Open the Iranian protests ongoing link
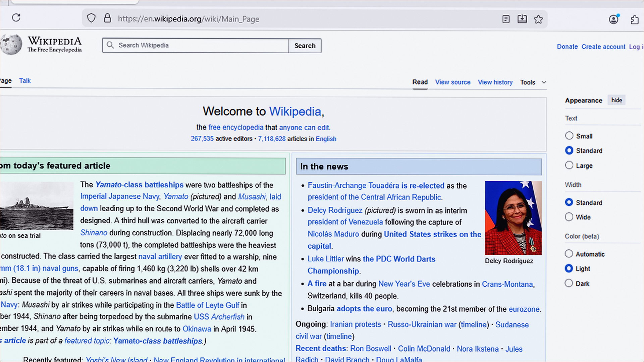The height and width of the screenshot is (362, 644). (356, 324)
